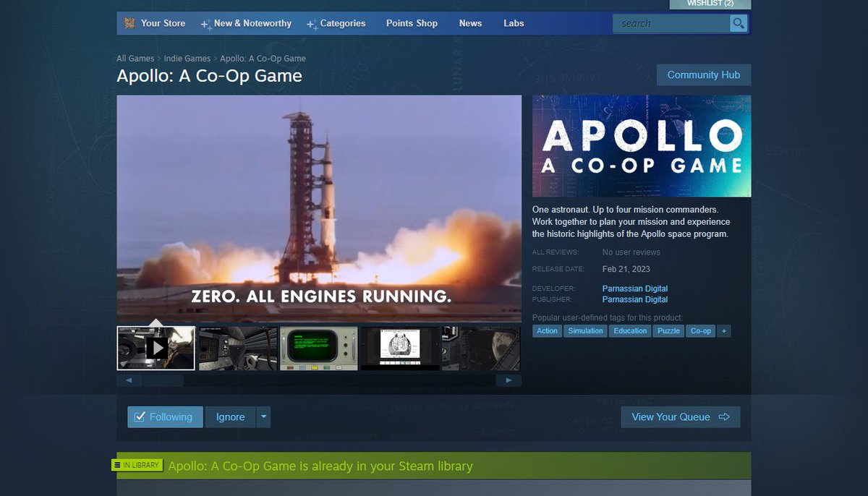This screenshot has height=496, width=868.
Task: Click the arrow icon on View Your Queue
Action: click(724, 417)
